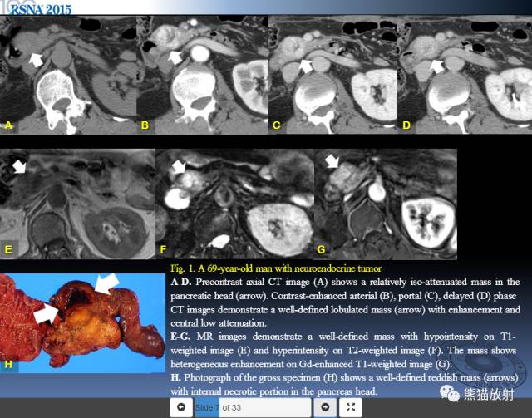Viewport: 532px width, 418px height.
Task: Open portal phase CT image C
Action: click(x=332, y=75)
